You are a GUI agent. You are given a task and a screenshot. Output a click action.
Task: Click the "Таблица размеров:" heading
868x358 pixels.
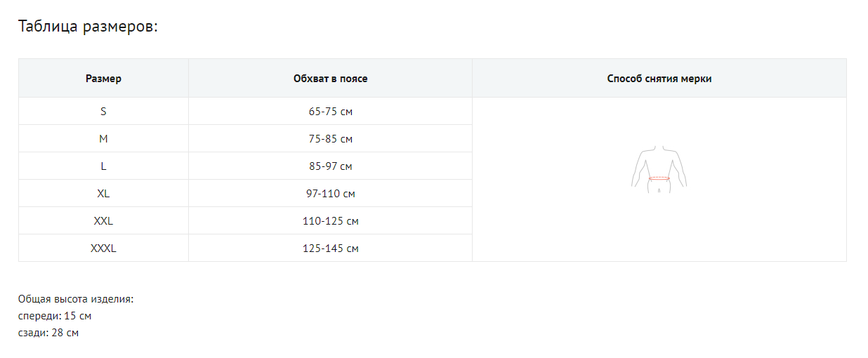click(x=88, y=27)
